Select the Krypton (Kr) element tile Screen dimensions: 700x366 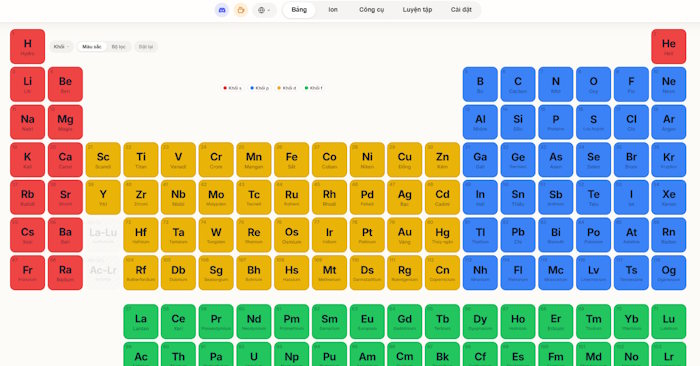click(669, 160)
